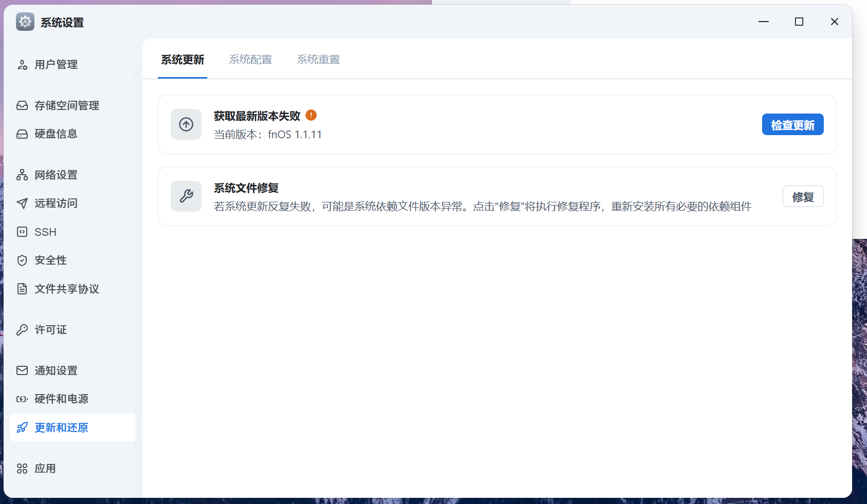867x504 pixels.
Task: Open 文件共享协议 file sharing icon
Action: 22,289
